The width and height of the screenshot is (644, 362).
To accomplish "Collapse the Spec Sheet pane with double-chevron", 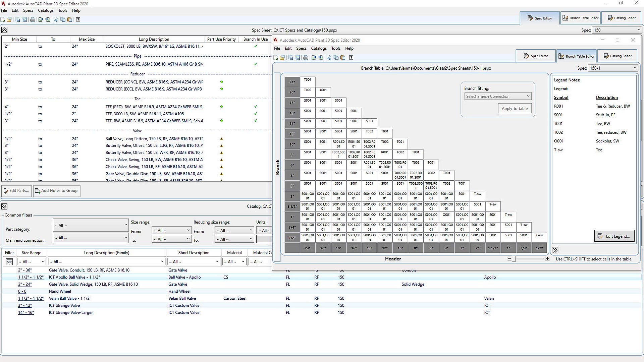I will 4,30.
